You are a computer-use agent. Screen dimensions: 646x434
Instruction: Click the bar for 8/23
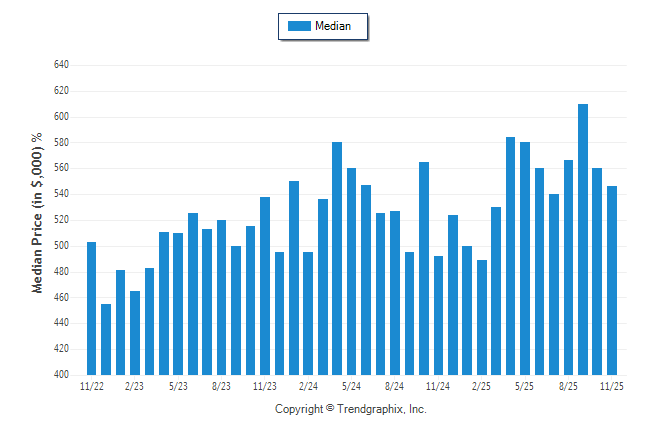click(x=222, y=298)
